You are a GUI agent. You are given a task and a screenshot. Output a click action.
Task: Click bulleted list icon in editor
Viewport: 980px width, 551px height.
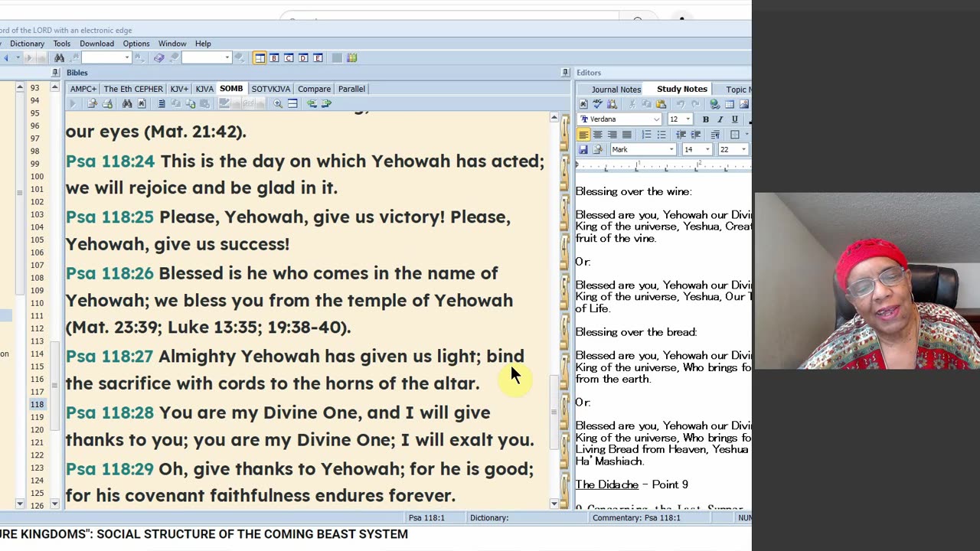point(661,135)
